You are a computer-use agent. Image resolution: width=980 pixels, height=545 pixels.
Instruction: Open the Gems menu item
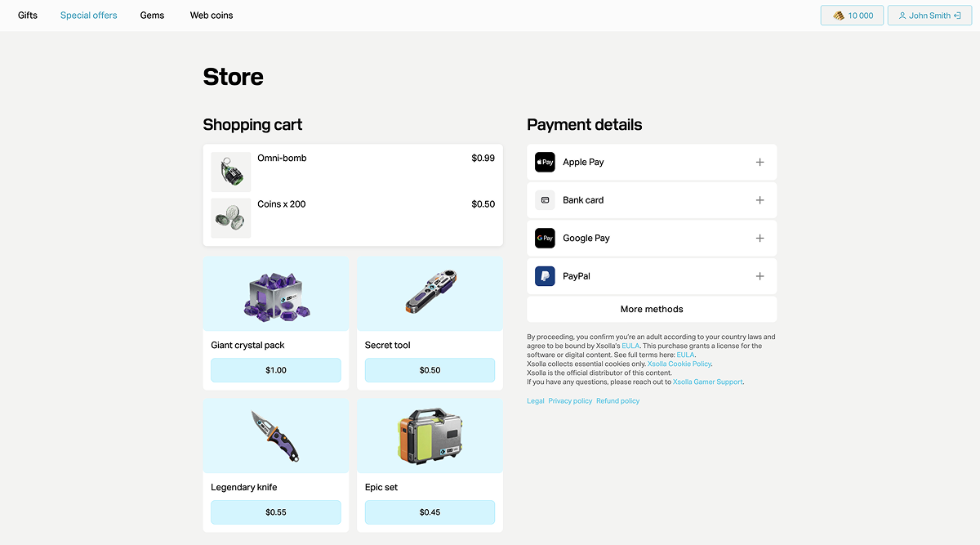pos(152,16)
